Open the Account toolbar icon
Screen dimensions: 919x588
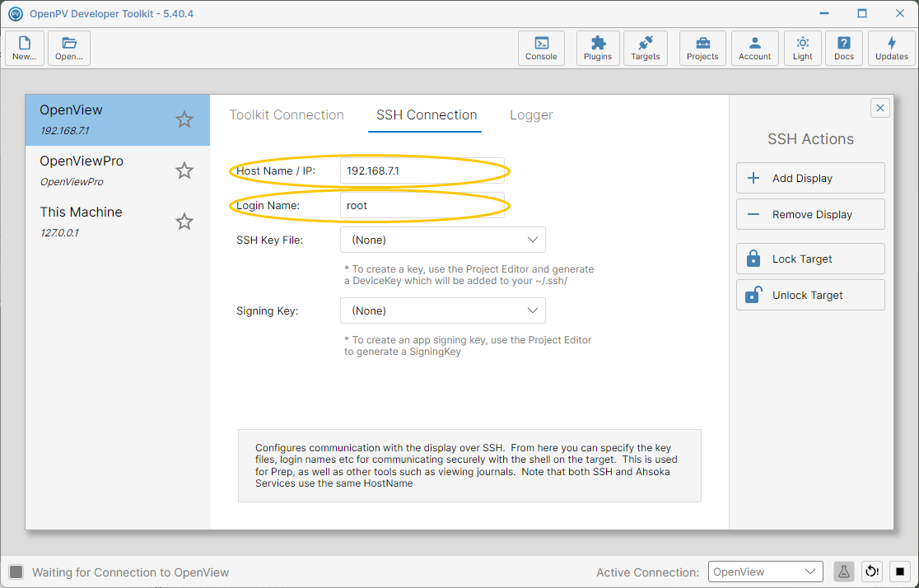point(755,48)
